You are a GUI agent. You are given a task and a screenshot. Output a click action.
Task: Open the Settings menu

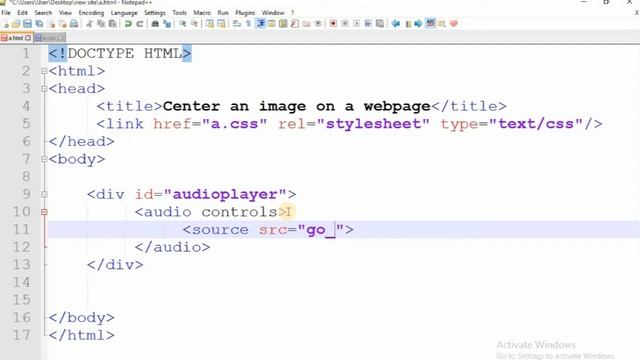(x=155, y=13)
